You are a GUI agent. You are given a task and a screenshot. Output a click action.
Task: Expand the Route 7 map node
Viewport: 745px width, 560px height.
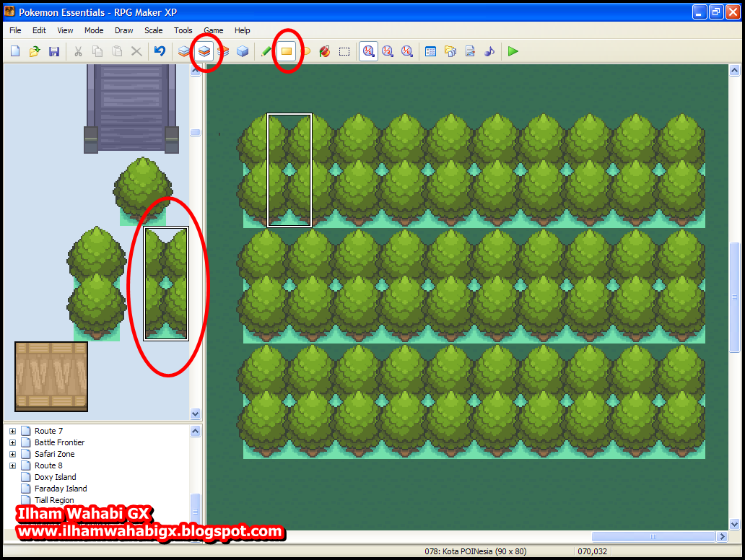pos(13,432)
